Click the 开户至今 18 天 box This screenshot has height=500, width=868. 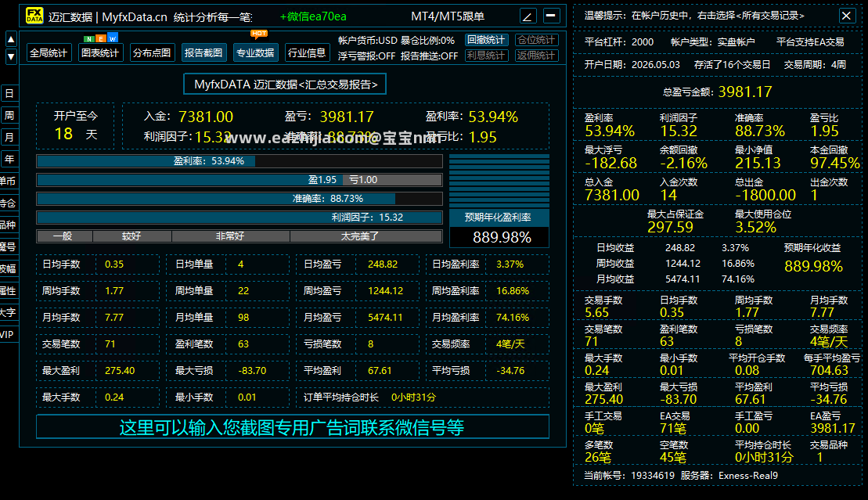[x=75, y=126]
